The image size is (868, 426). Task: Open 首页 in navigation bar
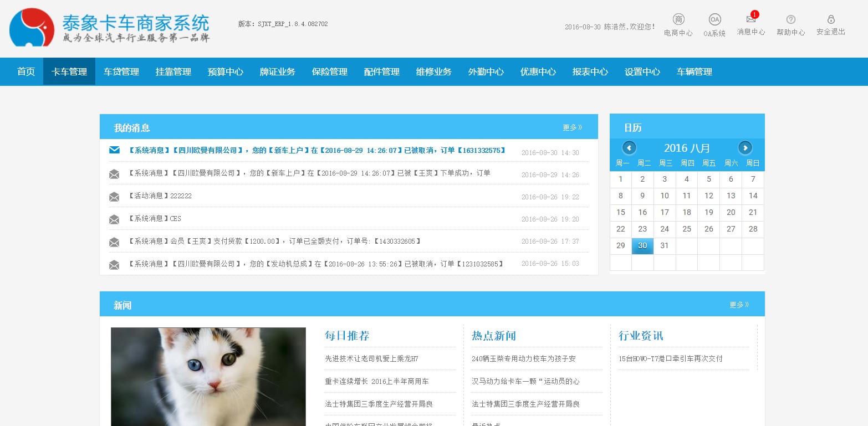pos(26,71)
